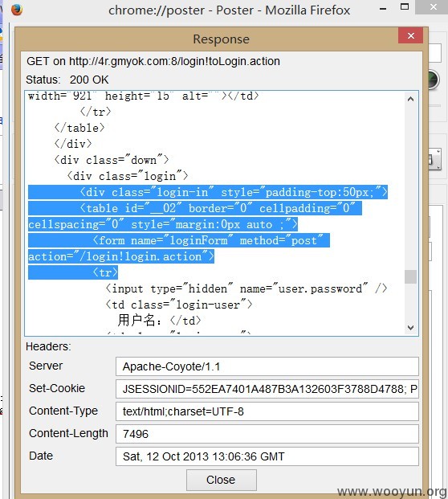Click the Date header value field
The width and height of the screenshot is (448, 499).
pos(267,456)
